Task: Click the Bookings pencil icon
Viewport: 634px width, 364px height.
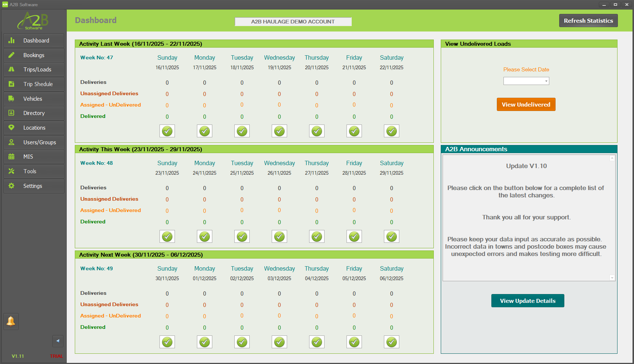Action: (11, 55)
